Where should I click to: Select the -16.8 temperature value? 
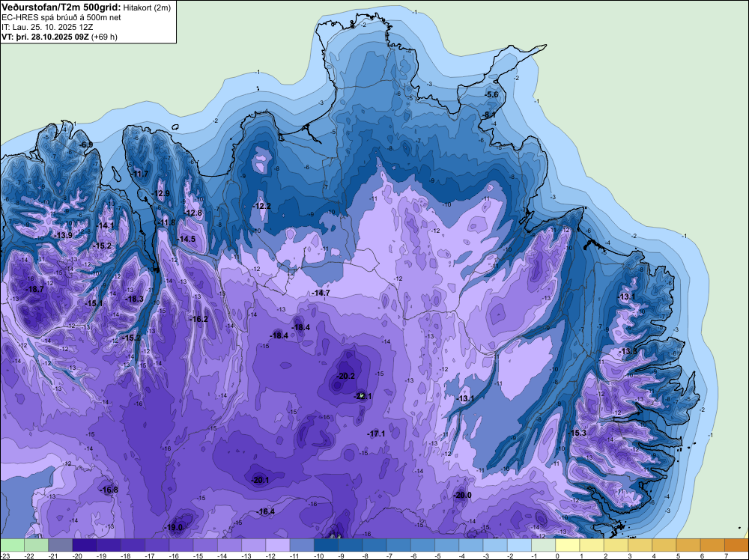pos(109,490)
